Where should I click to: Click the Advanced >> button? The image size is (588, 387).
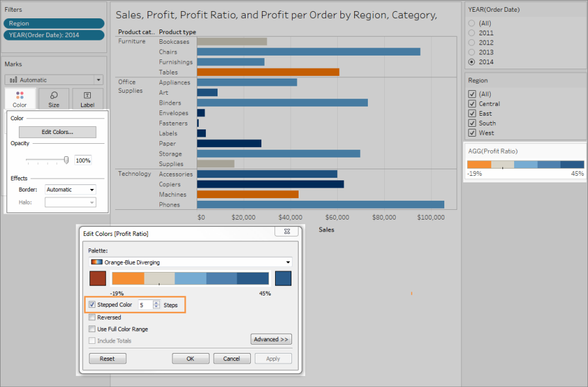pos(271,339)
